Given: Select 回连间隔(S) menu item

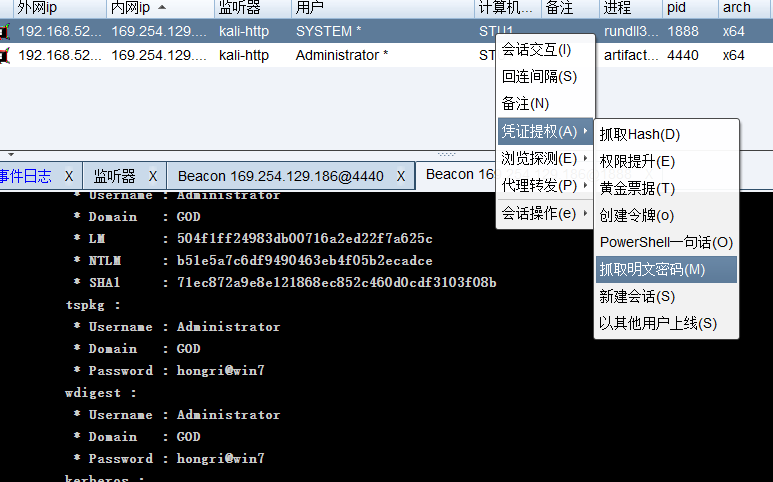Looking at the screenshot, I should (x=539, y=76).
